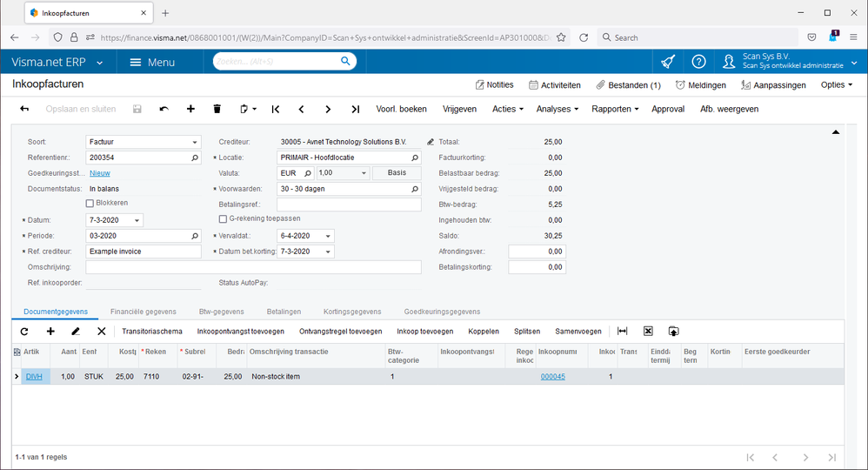Open the Kortingsgegevens tab
Viewport: 868px width, 470px height.
pos(352,312)
